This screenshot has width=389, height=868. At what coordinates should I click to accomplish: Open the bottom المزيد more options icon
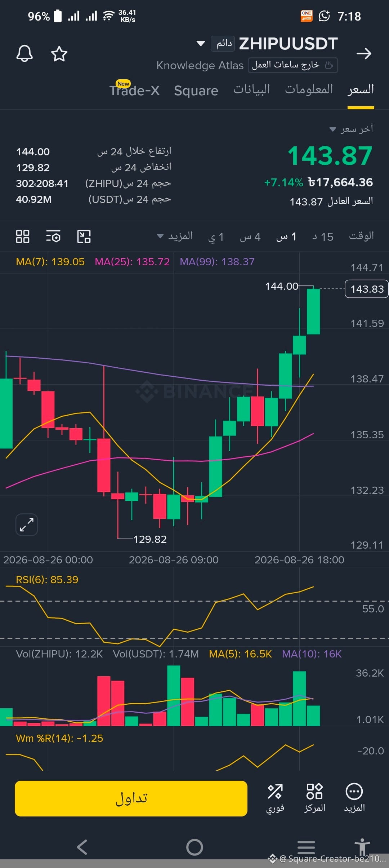pos(354,798)
